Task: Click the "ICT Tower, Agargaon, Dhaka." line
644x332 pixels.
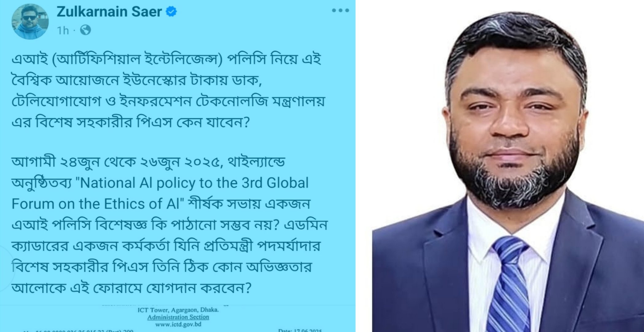Action: [178, 310]
